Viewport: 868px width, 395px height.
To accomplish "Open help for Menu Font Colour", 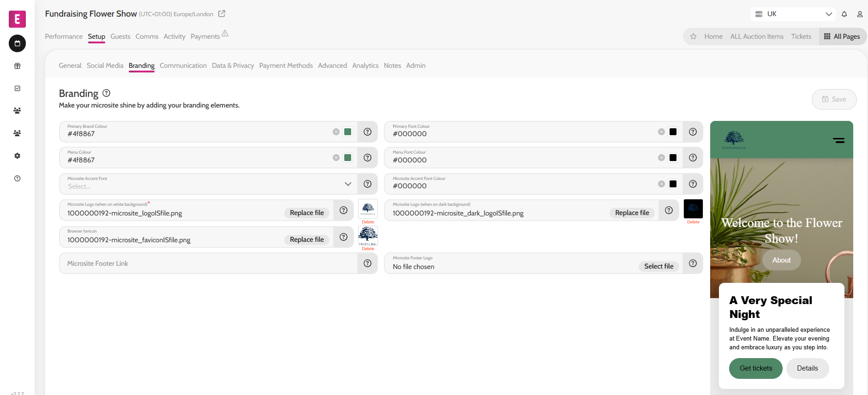I will click(x=693, y=158).
